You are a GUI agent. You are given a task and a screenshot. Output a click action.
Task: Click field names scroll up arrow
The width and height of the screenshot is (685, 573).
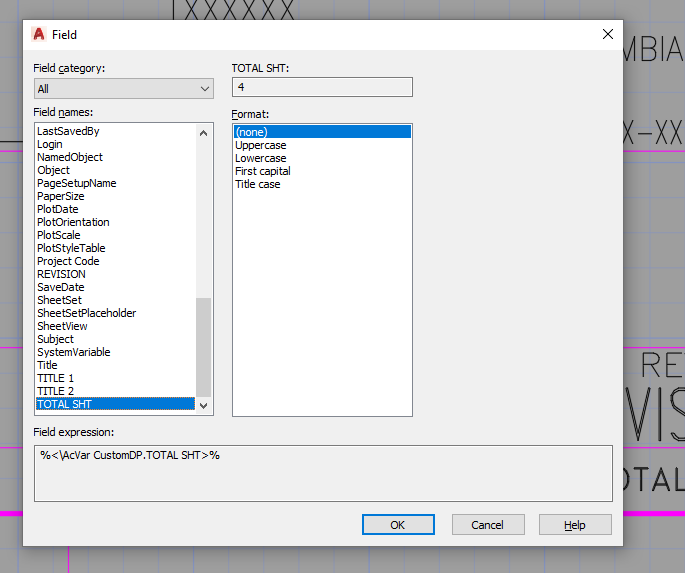(204, 133)
